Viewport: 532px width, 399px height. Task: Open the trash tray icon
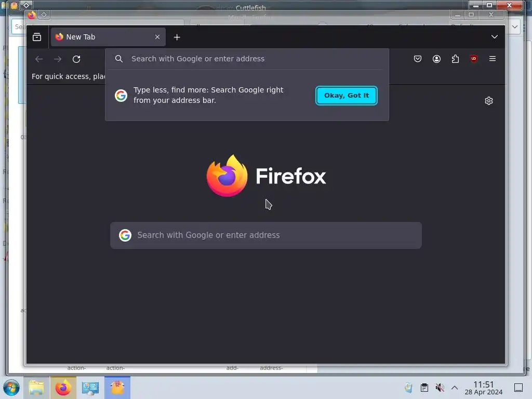(x=408, y=388)
